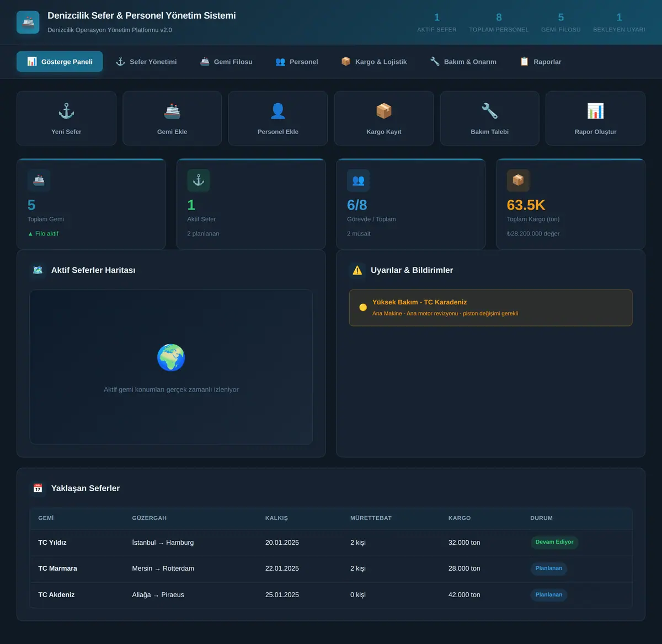This screenshot has height=644, width=662.
Task: Click the package icon above Kargo Kayıt
Action: tap(384, 111)
